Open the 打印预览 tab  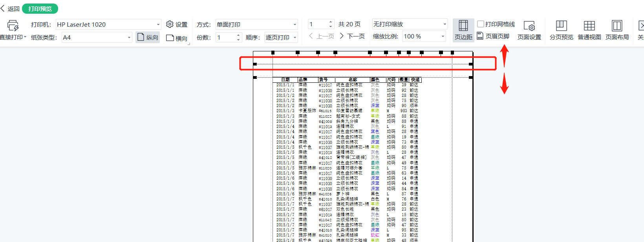(x=40, y=9)
